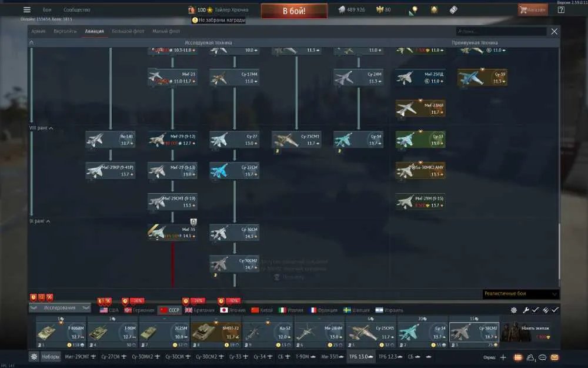Click the gear icon left of wrench

coord(514,310)
